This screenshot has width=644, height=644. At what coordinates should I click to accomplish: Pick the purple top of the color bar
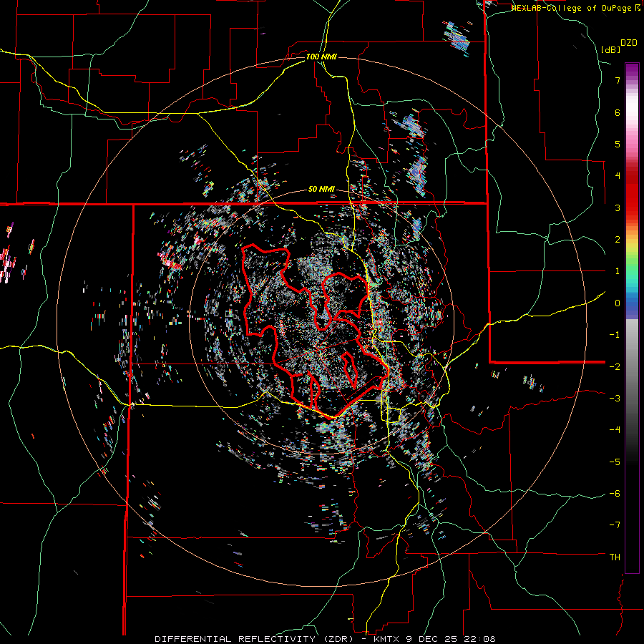632,70
